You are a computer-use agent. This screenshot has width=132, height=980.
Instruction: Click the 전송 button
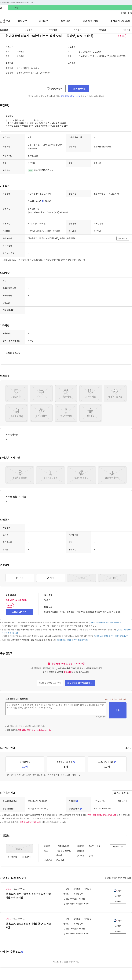point(118,710)
